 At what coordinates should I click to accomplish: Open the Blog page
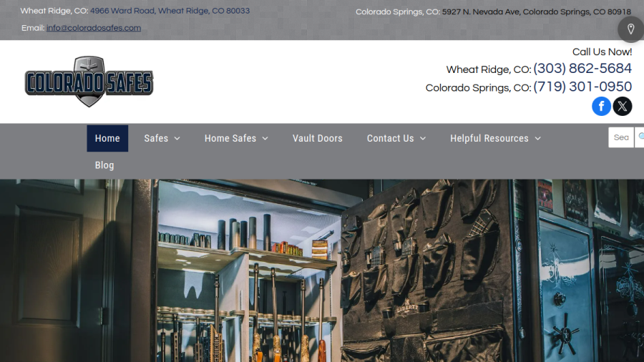[x=104, y=165]
